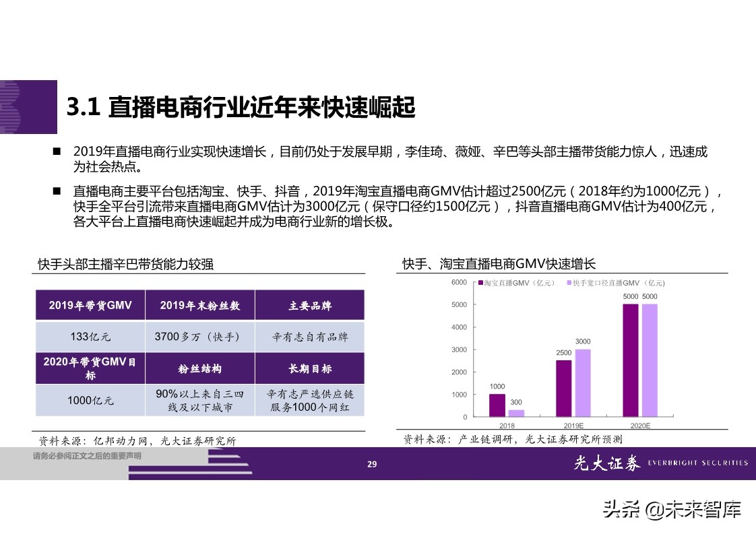Click the page number 29

371,463
